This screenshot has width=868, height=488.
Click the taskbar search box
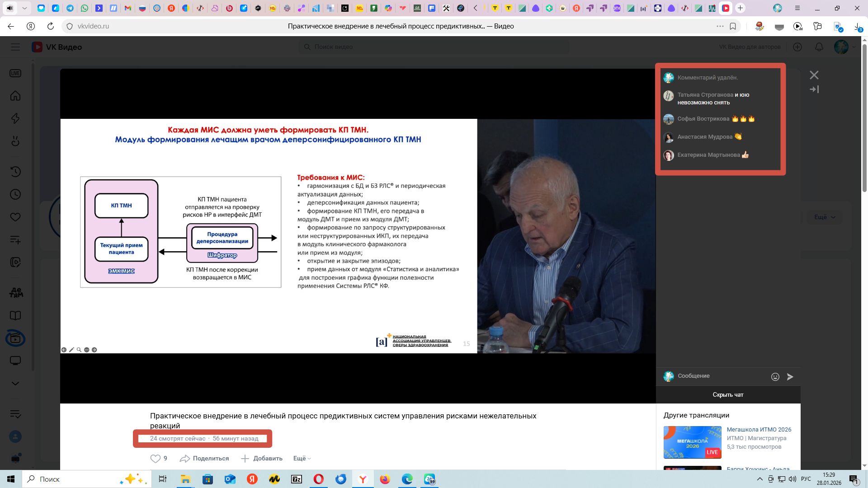pyautogui.click(x=86, y=479)
